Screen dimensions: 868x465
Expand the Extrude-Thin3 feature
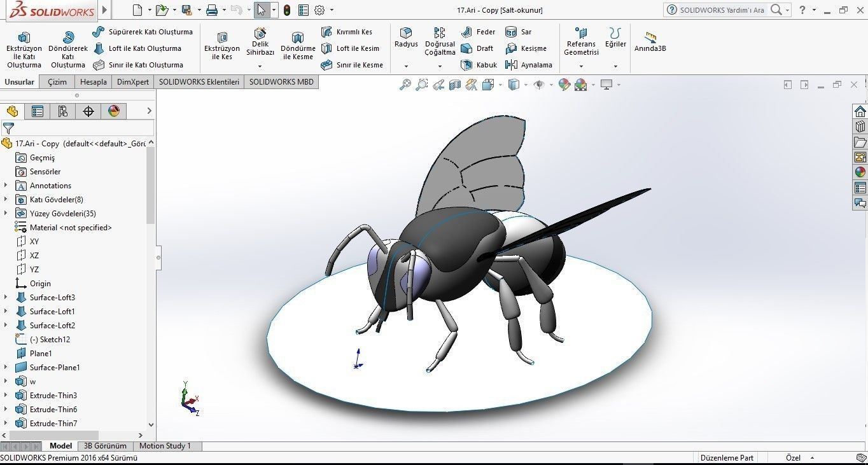click(6, 396)
